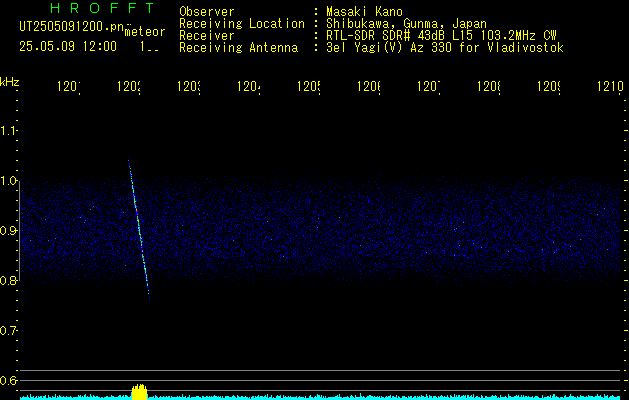Click the 0.9 kHz axis label
This screenshot has height=400, width=629.
8,231
